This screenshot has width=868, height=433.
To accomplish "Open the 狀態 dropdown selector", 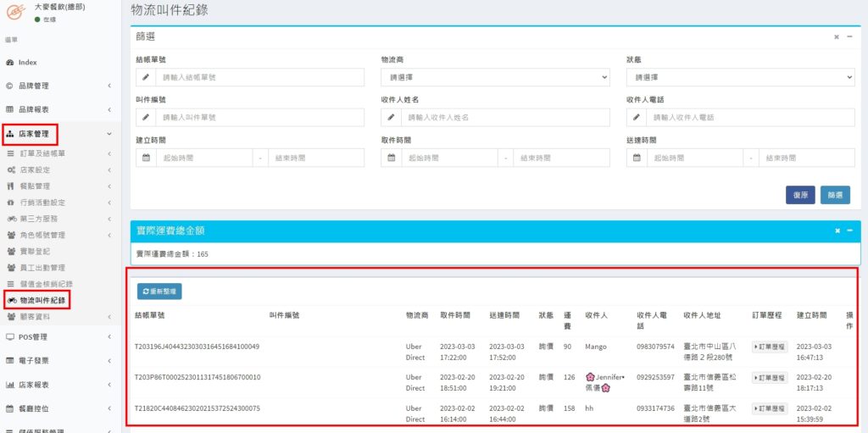I will (x=740, y=77).
